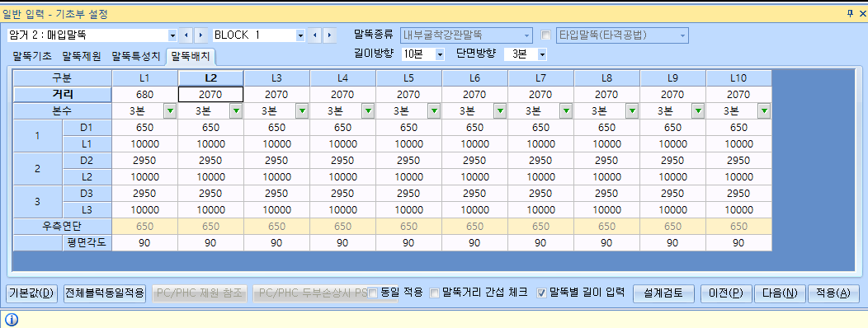Uncheck the 말뚝별 길이 입력 checkbox

[541, 293]
